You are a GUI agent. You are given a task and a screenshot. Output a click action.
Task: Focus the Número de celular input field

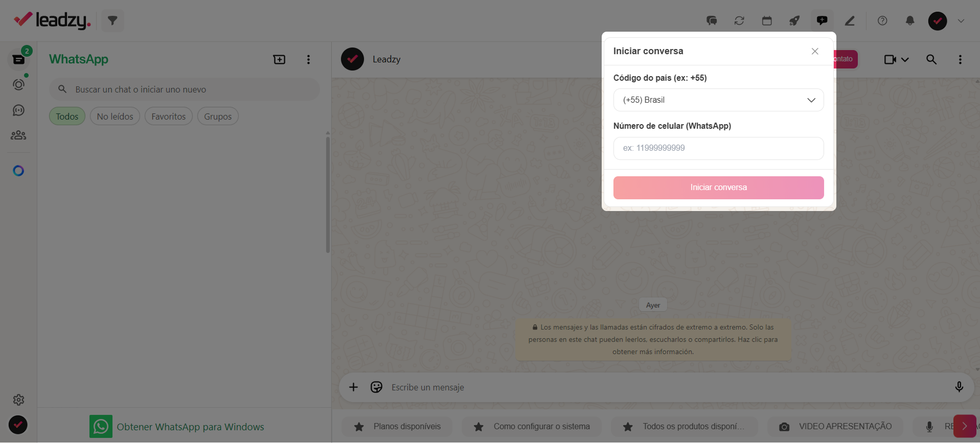[718, 148]
